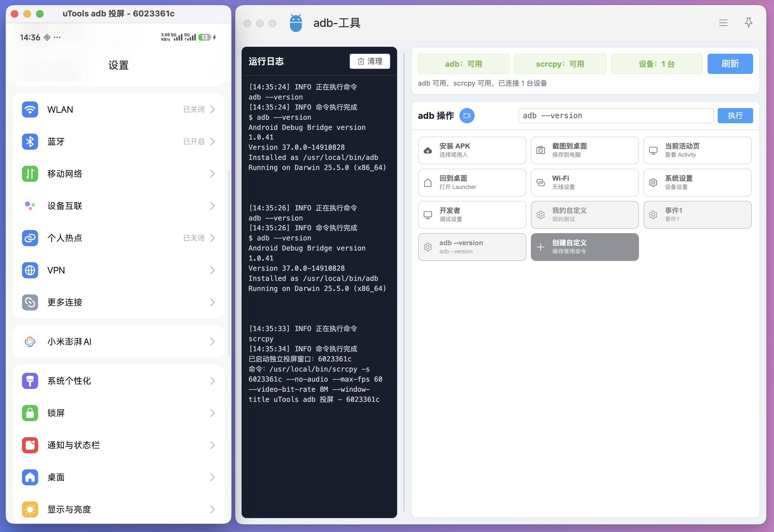Click the log line "scrcpy"
774x532 pixels.
261,339
